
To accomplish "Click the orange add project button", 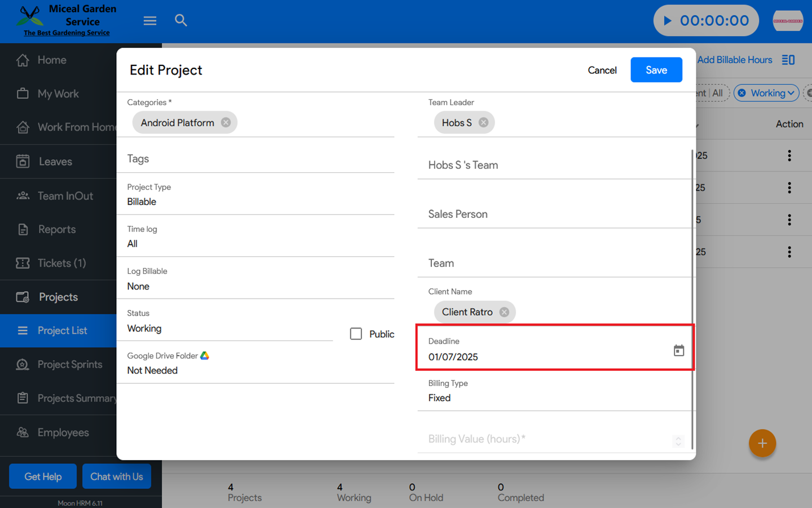I will tap(762, 443).
